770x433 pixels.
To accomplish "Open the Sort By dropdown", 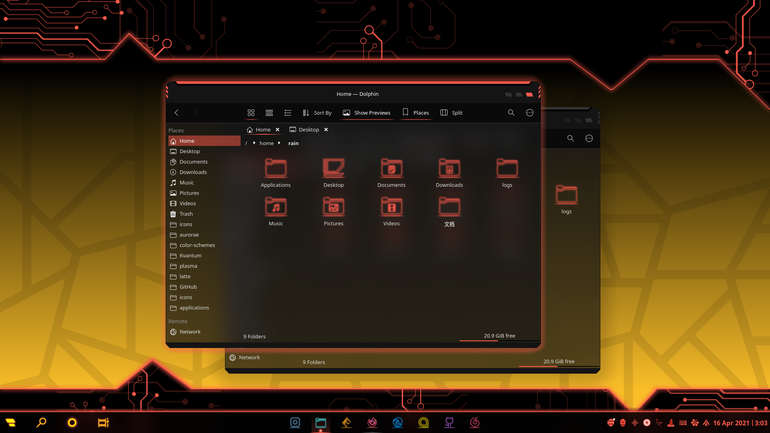I will [x=317, y=113].
